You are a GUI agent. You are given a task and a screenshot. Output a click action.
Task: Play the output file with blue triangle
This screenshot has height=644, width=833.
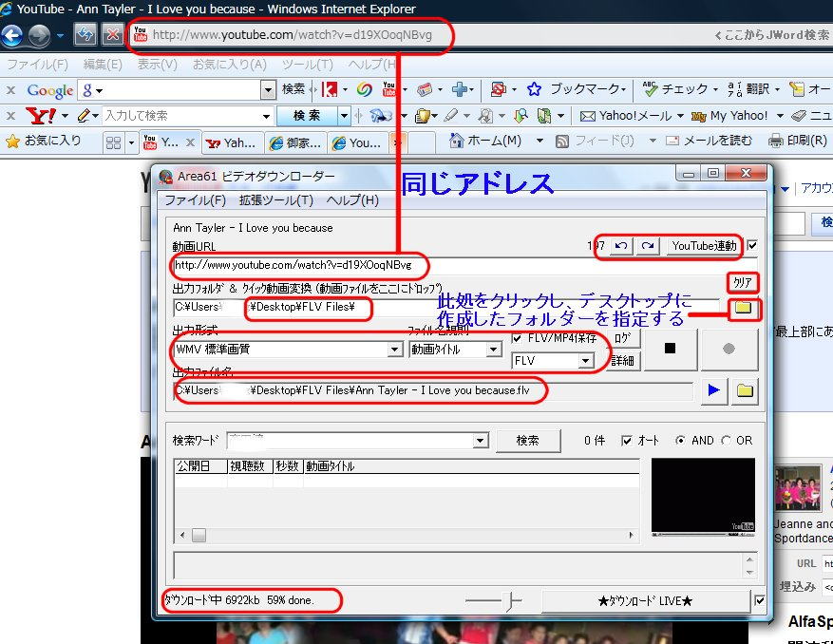713,390
